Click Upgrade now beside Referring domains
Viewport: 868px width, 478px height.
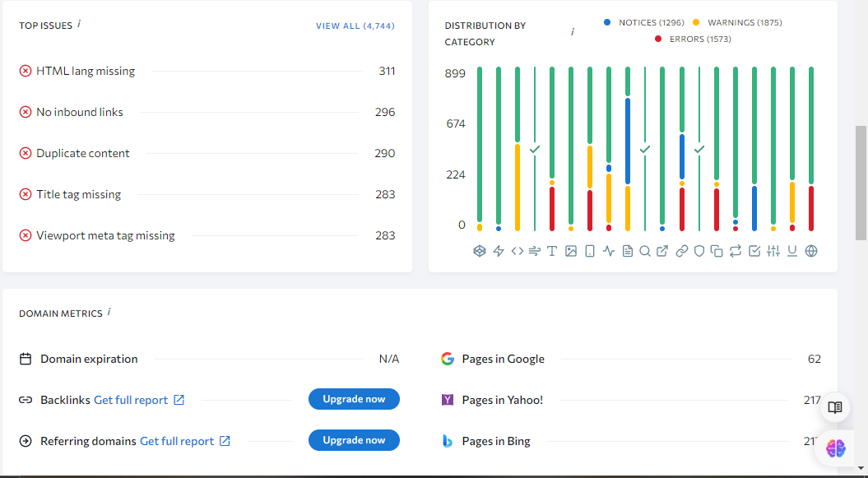pos(354,440)
